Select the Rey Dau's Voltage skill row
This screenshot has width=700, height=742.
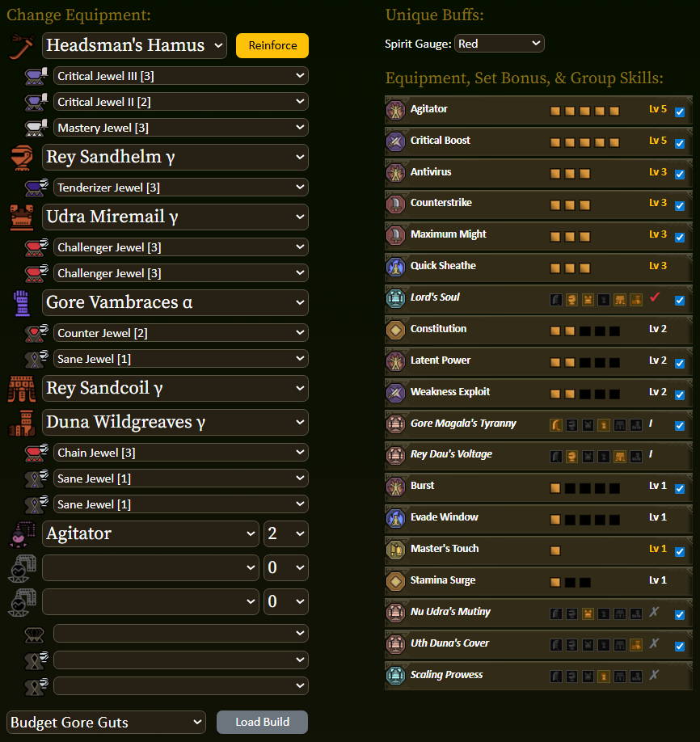[538, 455]
